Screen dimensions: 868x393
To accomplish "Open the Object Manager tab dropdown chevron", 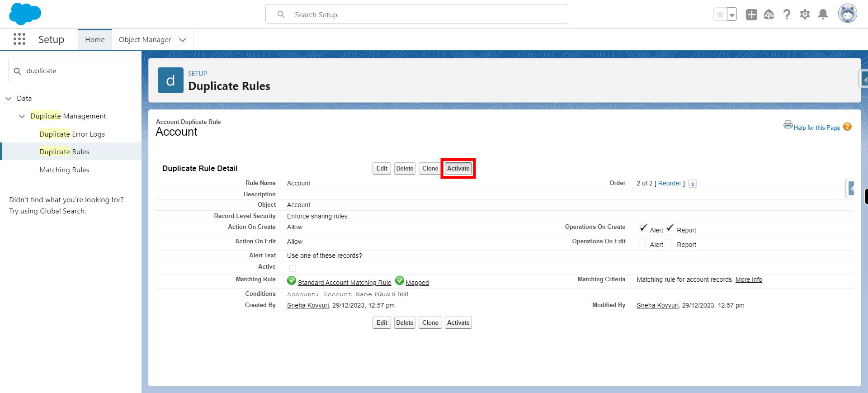I will (183, 40).
